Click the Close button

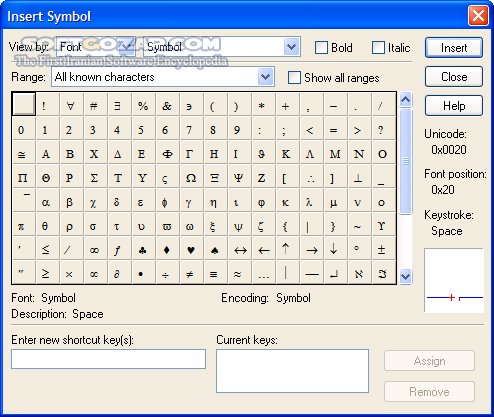click(454, 77)
